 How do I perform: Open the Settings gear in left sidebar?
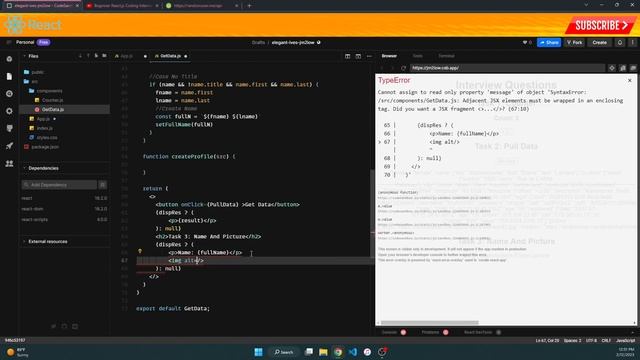point(9,111)
